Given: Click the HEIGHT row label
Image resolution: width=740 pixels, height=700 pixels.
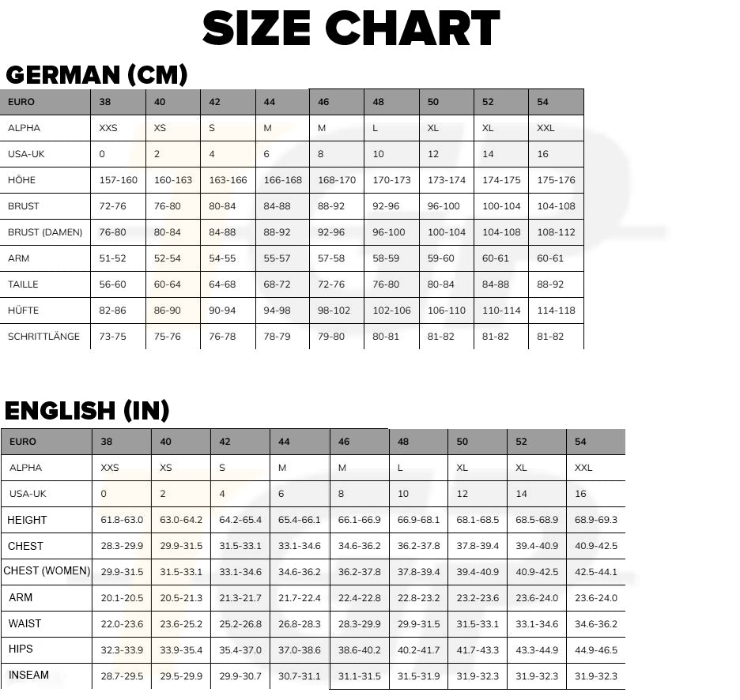Looking at the screenshot, I should coord(27,520).
